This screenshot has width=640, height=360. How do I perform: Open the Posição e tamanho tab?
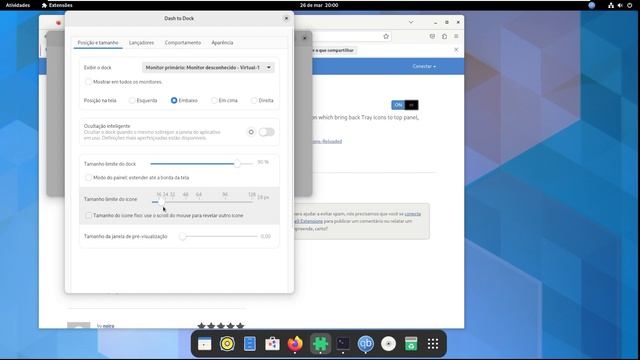tap(98, 42)
